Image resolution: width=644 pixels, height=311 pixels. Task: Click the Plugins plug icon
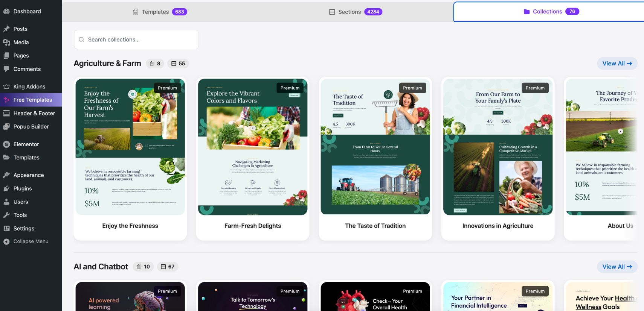click(6, 188)
